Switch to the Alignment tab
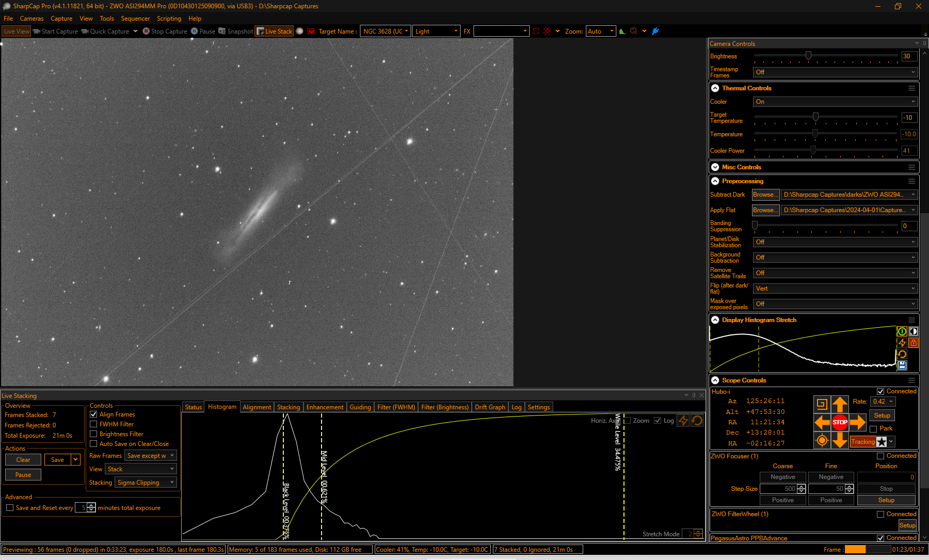The width and height of the screenshot is (929, 560). tap(257, 407)
